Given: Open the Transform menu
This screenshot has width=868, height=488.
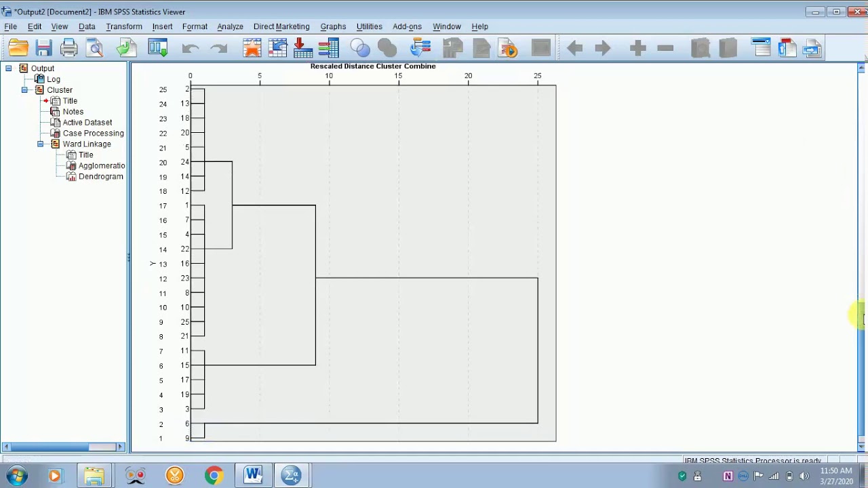Looking at the screenshot, I should (x=124, y=26).
